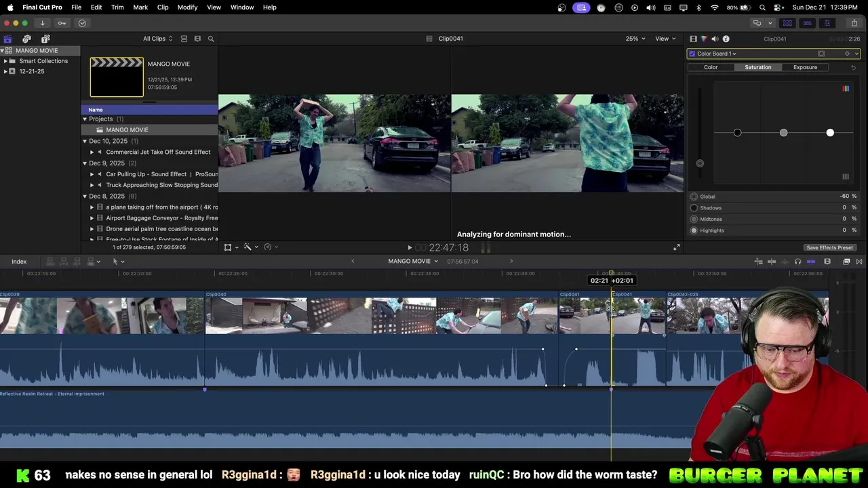Open the Modify menu

click(x=187, y=7)
